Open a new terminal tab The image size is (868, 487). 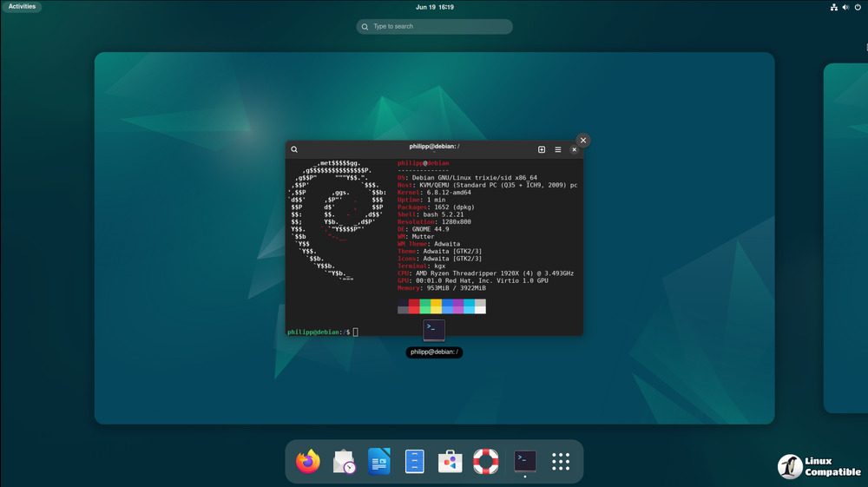pos(542,149)
